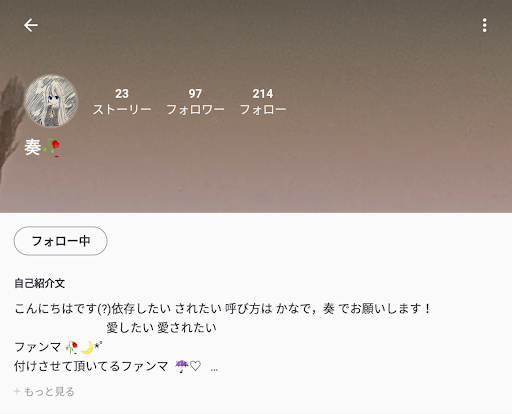Click the bio line starting こんにちはです
The width and height of the screenshot is (512, 414).
(x=223, y=309)
